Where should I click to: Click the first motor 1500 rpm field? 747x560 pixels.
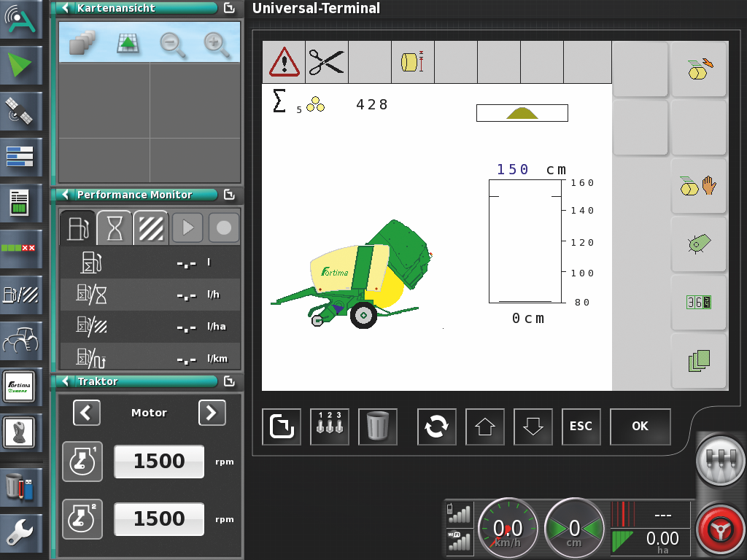159,462
